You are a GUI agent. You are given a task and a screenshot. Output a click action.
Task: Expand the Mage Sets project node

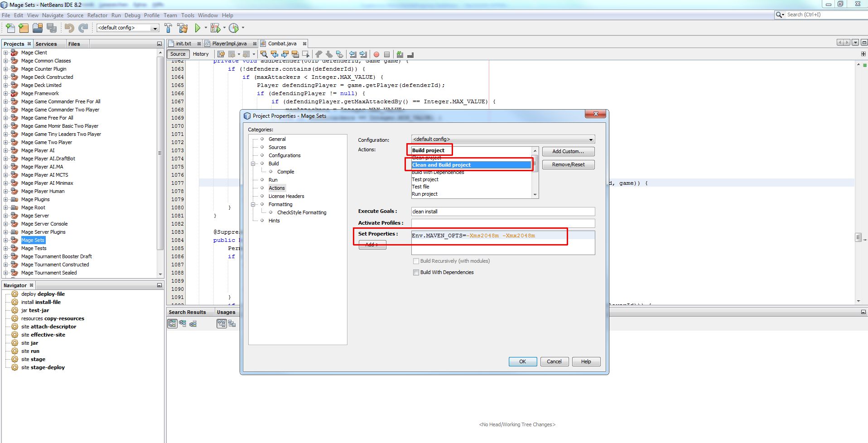(6, 240)
